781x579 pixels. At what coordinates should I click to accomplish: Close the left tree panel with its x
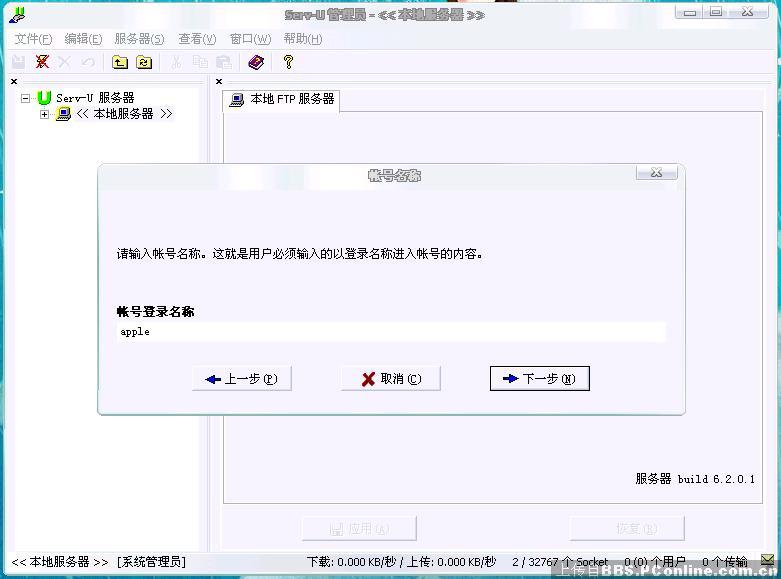(14, 82)
